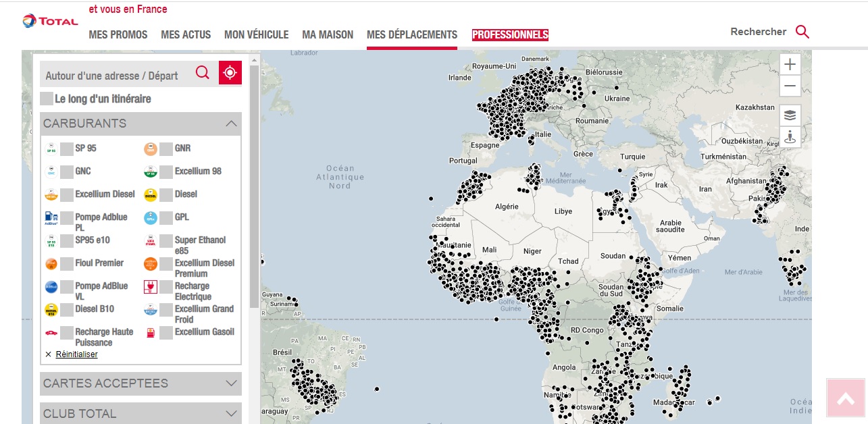Click the Pompe Adblue PL icon
This screenshot has width=868, height=424.
[51, 217]
